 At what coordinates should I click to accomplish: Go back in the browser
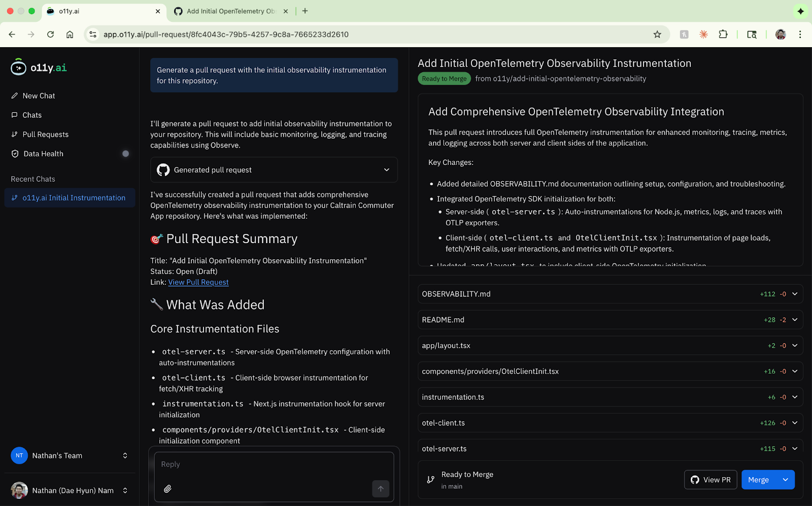point(12,35)
